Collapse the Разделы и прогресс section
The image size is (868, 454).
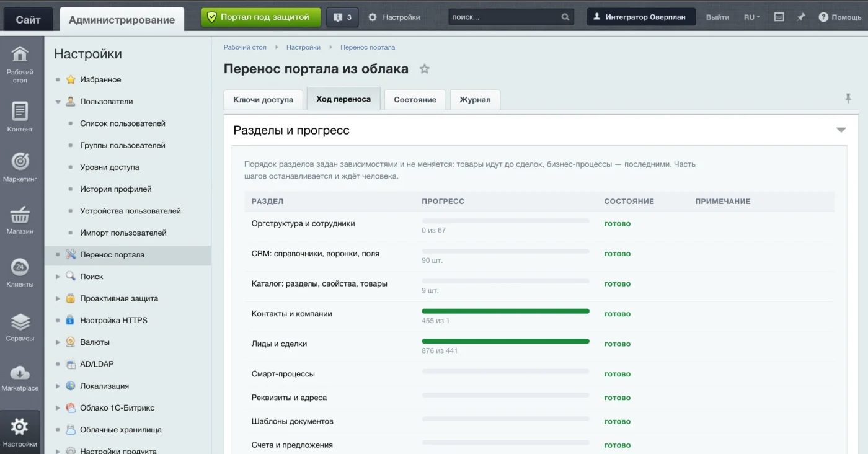pos(841,130)
